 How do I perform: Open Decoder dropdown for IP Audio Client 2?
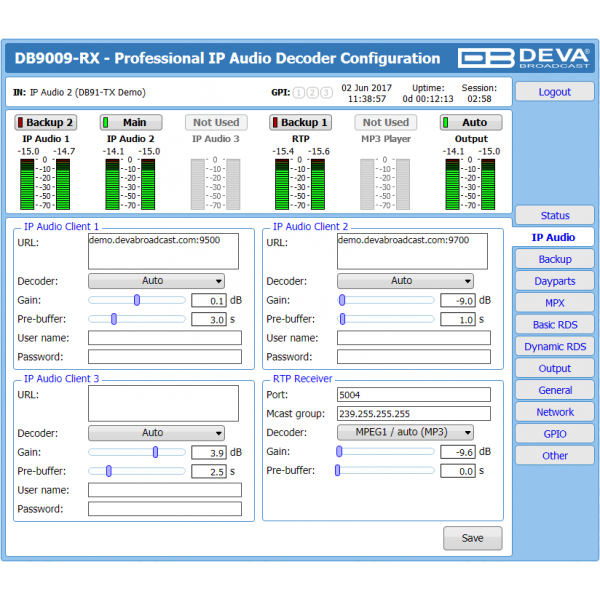tap(405, 281)
